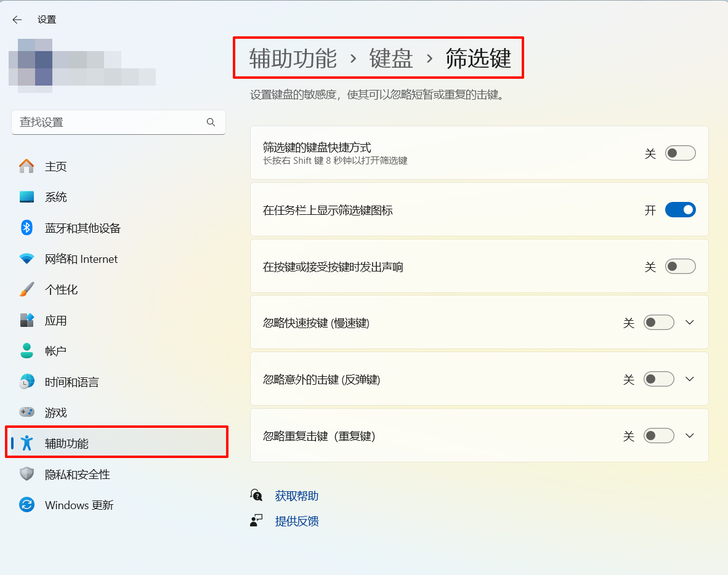Go to 辅助功能 breadcrumb
728x575 pixels.
pyautogui.click(x=293, y=58)
